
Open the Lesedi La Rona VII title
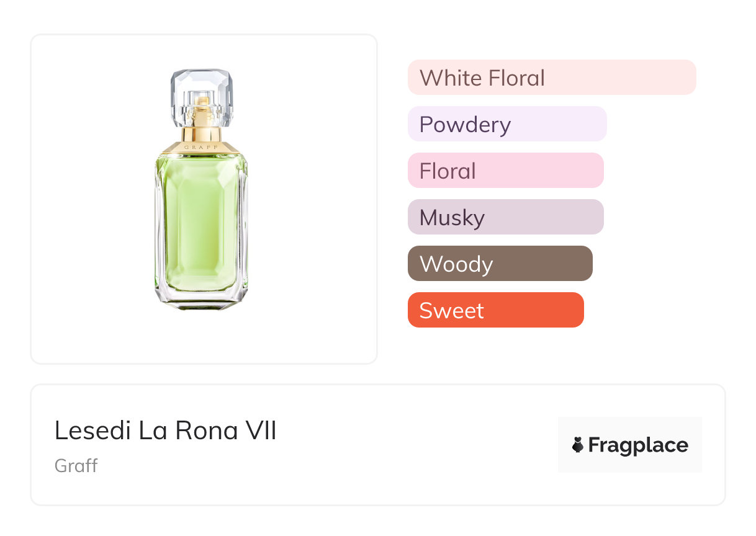pyautogui.click(x=166, y=431)
